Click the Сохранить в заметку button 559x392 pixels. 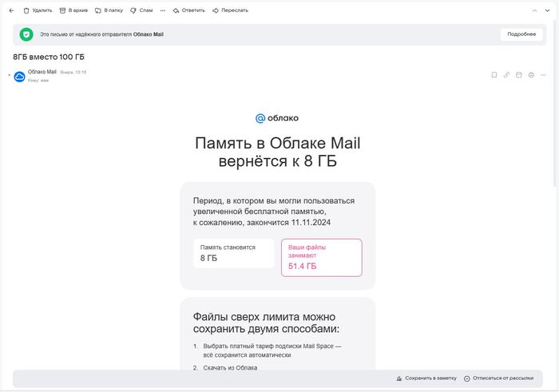click(426, 378)
